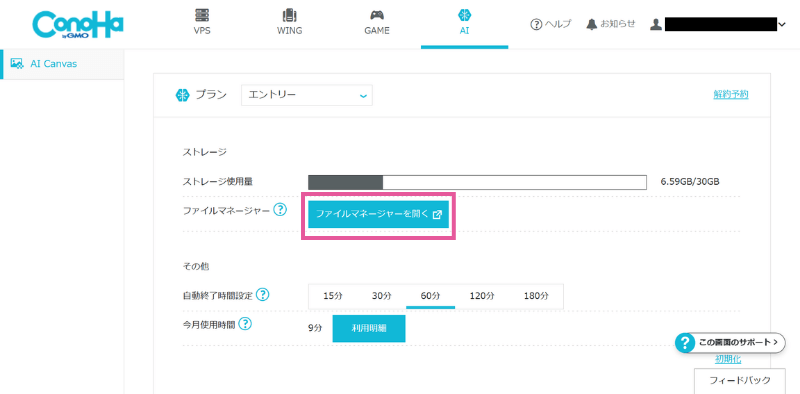
Task: Set auto-shutdown time to 60分
Action: (x=430, y=296)
